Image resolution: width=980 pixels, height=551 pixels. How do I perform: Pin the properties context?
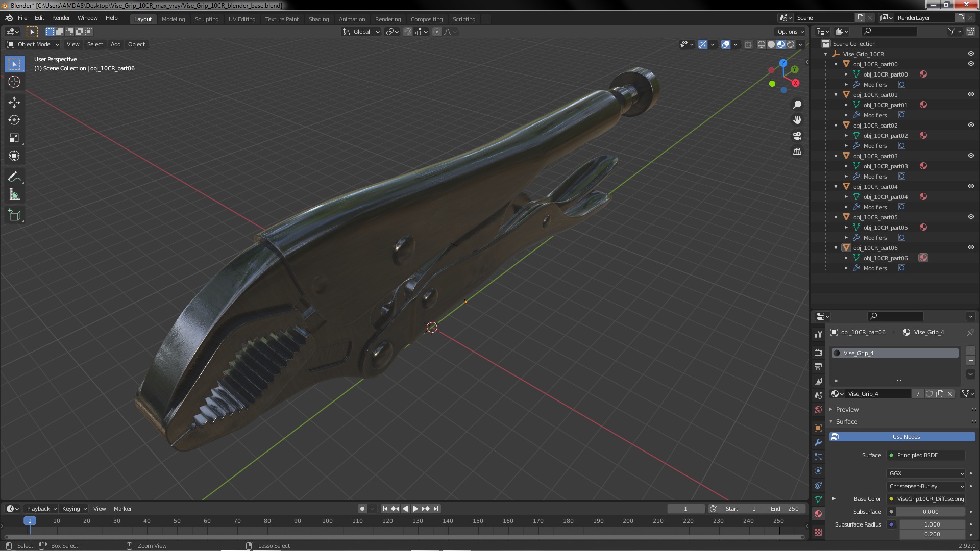(970, 332)
